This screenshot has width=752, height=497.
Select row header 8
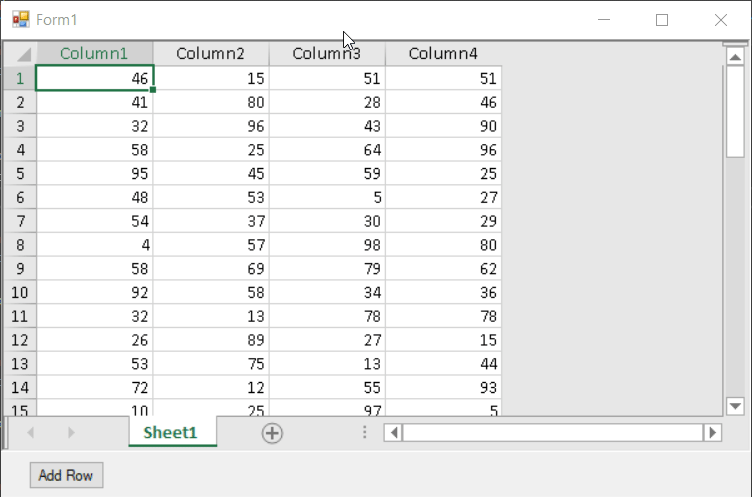coord(20,245)
